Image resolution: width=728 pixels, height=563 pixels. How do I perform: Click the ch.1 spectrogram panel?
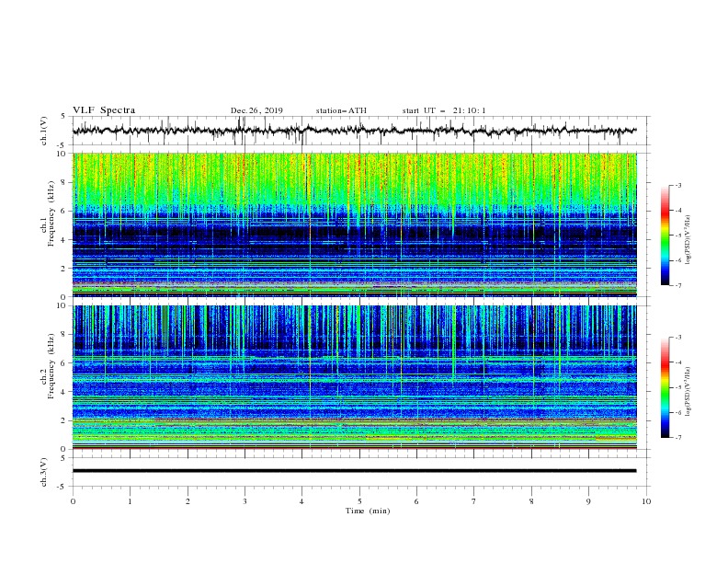[354, 224]
